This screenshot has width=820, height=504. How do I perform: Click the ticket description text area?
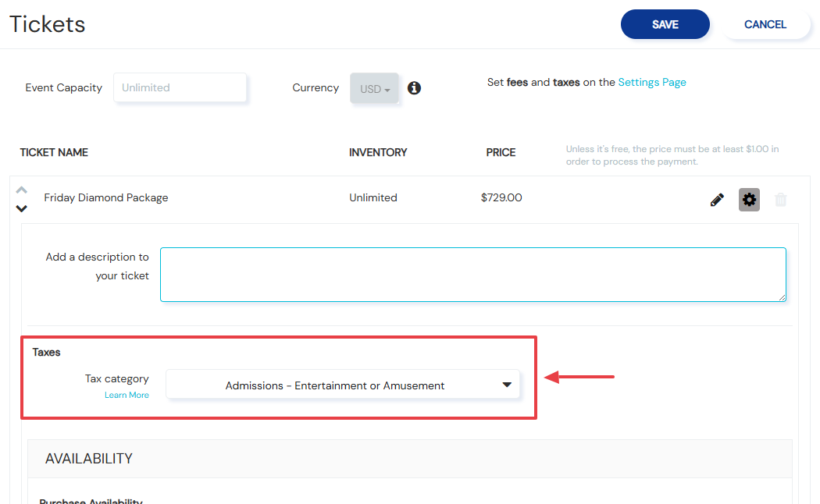(x=472, y=275)
